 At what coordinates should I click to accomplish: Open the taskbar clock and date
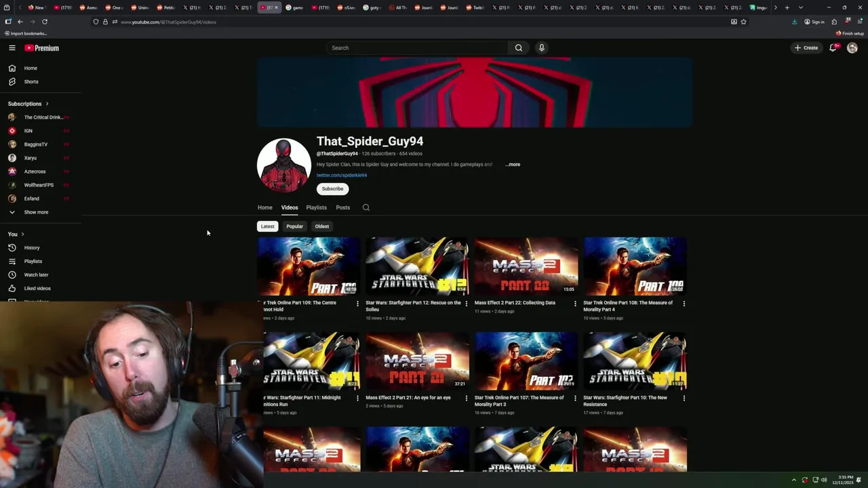click(844, 480)
